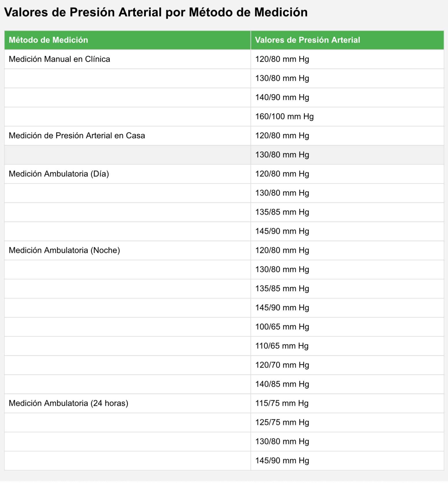
Task: Click the 100/65 mm Hg value
Action: pos(282,327)
